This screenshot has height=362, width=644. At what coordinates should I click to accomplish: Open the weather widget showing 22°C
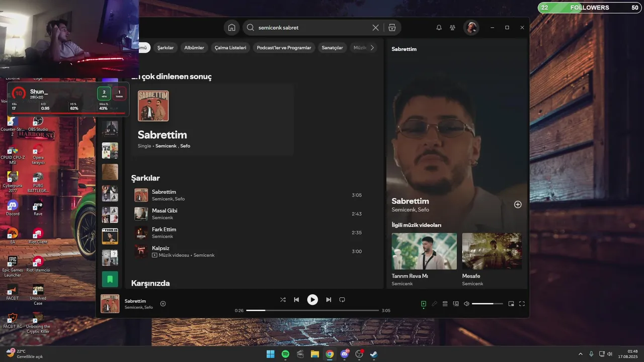coord(25,354)
